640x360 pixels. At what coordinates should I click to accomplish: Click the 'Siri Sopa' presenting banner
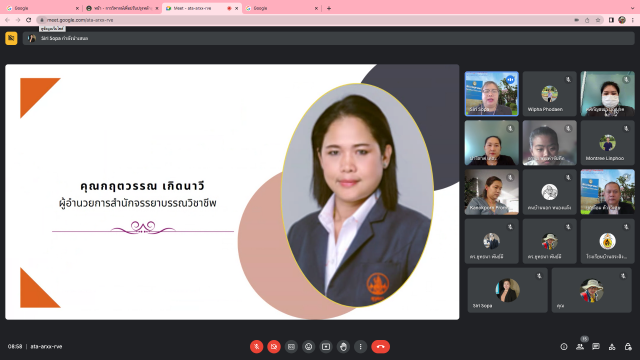point(329,38)
